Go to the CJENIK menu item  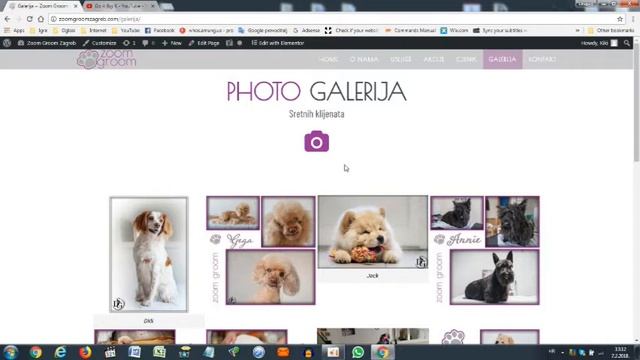[466, 60]
